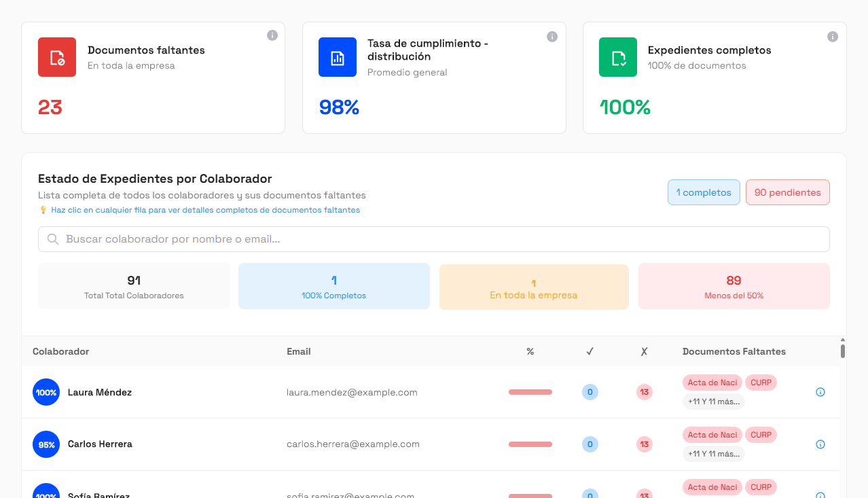The height and width of the screenshot is (498, 868).
Task: Click Acta de Naci tag in Carlos Herrera row
Action: pyautogui.click(x=712, y=435)
